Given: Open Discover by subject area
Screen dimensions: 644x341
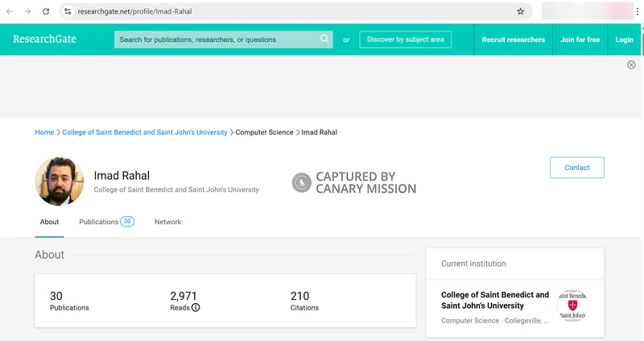Looking at the screenshot, I should [x=406, y=40].
